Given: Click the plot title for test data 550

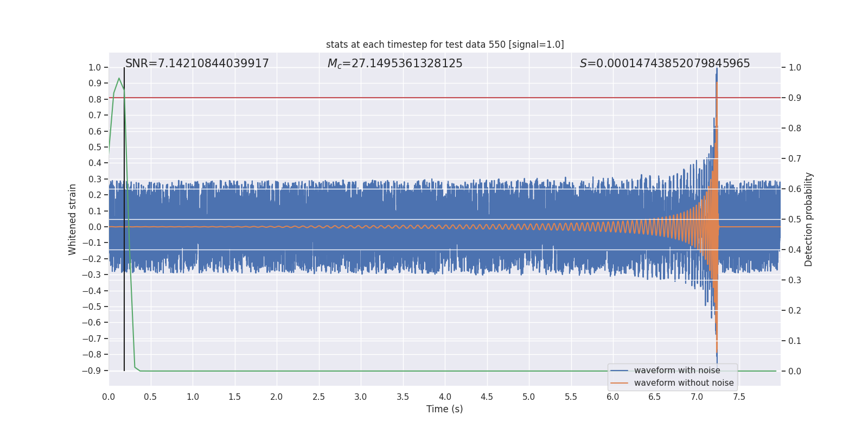Looking at the screenshot, I should pyautogui.click(x=444, y=44).
